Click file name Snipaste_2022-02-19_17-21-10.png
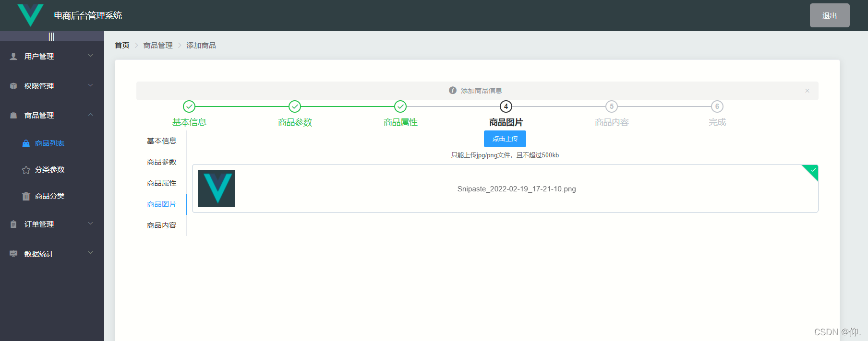 point(517,189)
